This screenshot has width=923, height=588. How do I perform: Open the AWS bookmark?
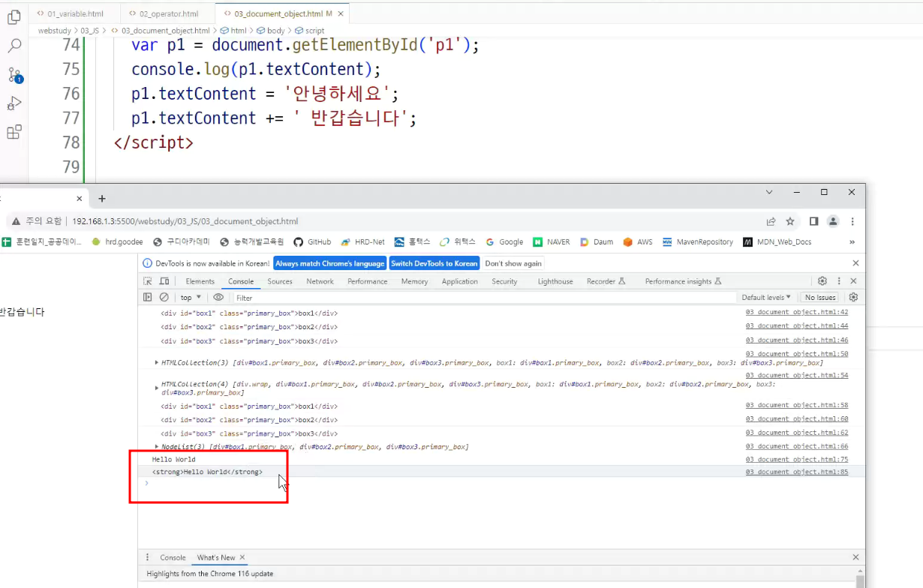(x=638, y=242)
